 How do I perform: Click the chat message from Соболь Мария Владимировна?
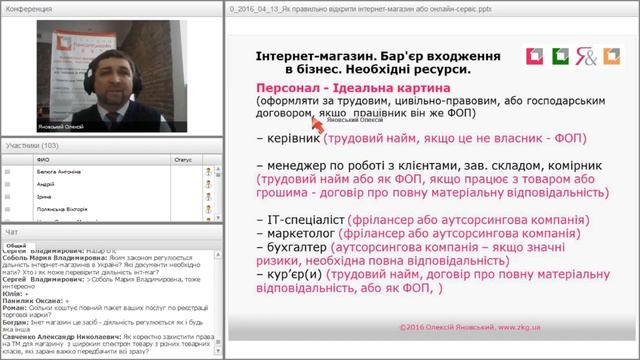click(x=102, y=265)
